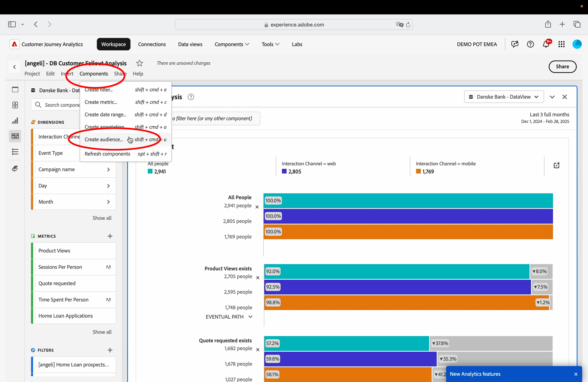Remove the Quote requested exists touchpoint
588x382 pixels.
coord(258,350)
